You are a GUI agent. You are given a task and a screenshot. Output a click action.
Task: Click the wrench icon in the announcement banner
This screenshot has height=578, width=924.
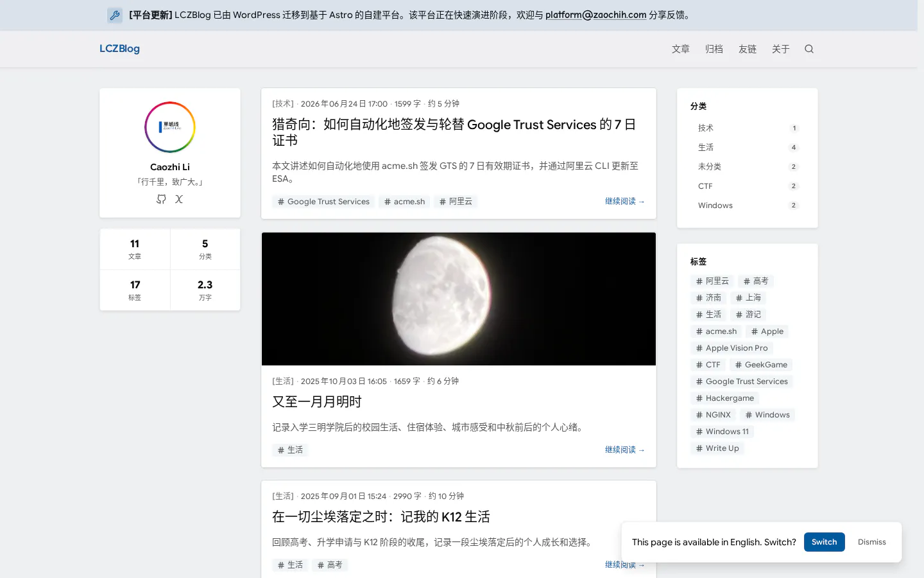tap(115, 15)
